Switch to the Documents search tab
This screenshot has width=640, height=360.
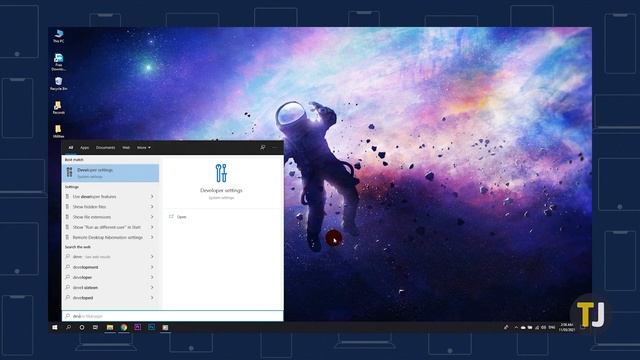tap(105, 147)
